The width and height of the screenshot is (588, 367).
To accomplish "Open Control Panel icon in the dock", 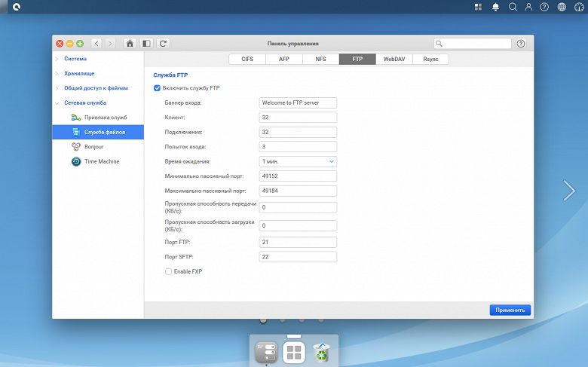I will point(266,352).
